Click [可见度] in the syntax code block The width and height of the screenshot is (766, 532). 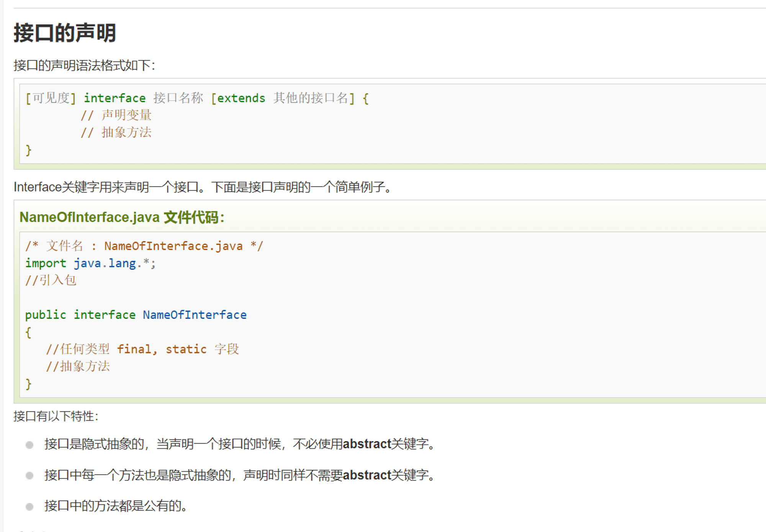click(51, 98)
